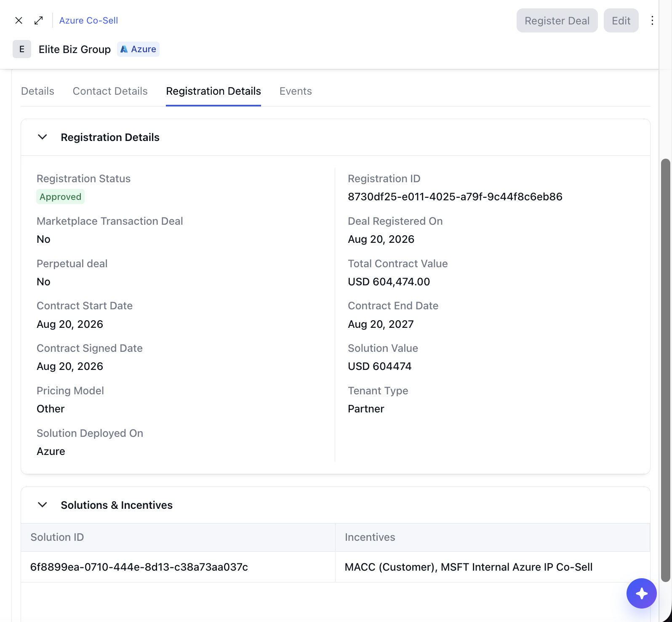The image size is (672, 622).
Task: Collapse the Registration Details section
Action: coord(43,137)
